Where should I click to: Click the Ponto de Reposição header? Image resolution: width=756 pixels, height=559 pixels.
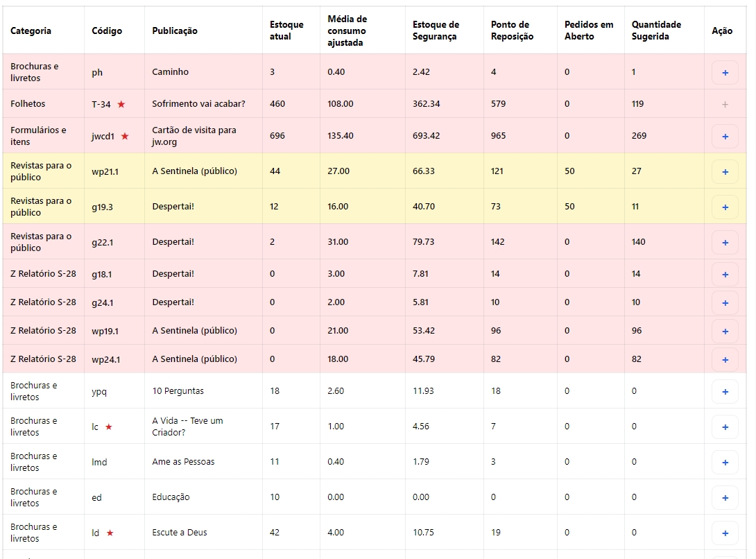512,31
